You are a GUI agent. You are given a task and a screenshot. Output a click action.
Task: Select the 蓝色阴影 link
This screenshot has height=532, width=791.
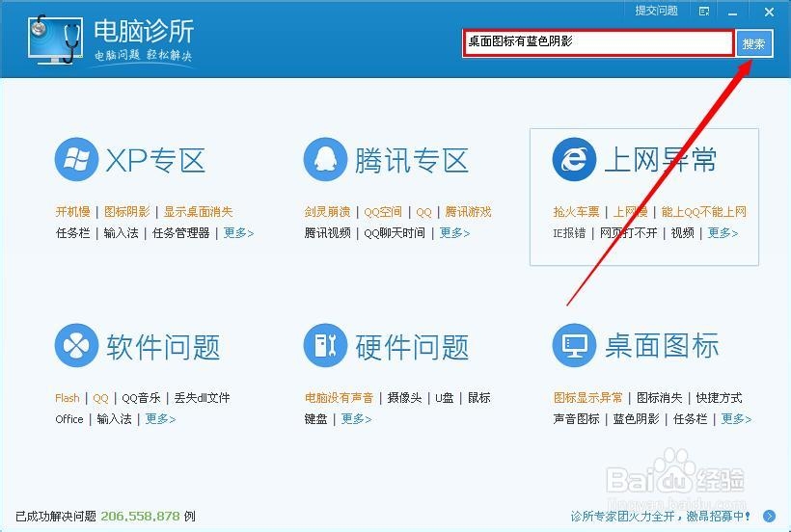(x=636, y=418)
